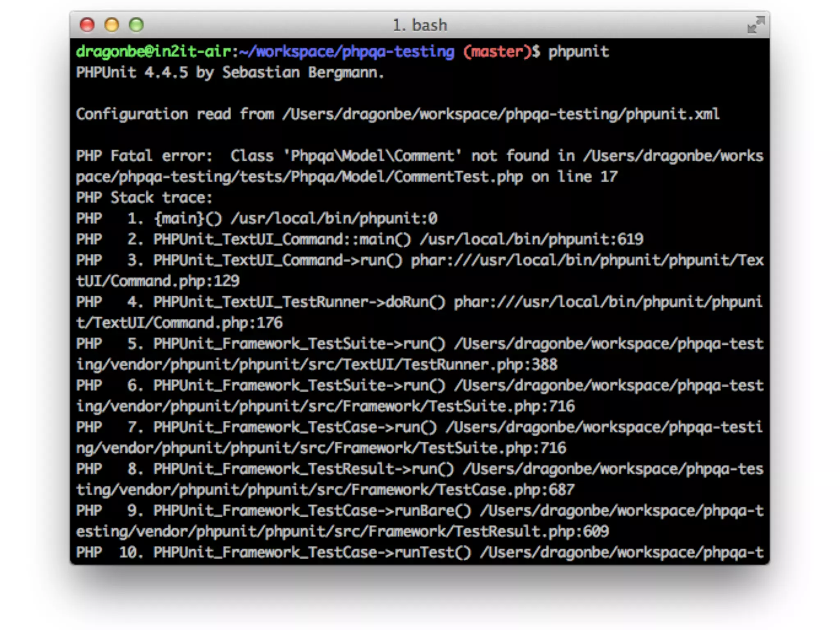
Task: Click 'PHPUnit_TextUI_Command::main()' stack entry
Action: click(x=282, y=240)
